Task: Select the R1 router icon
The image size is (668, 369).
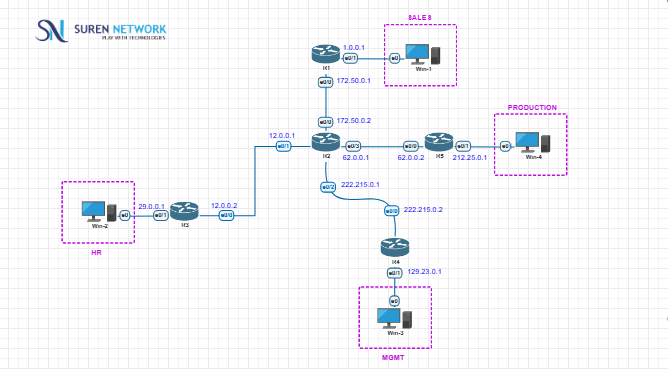Action: (326, 54)
